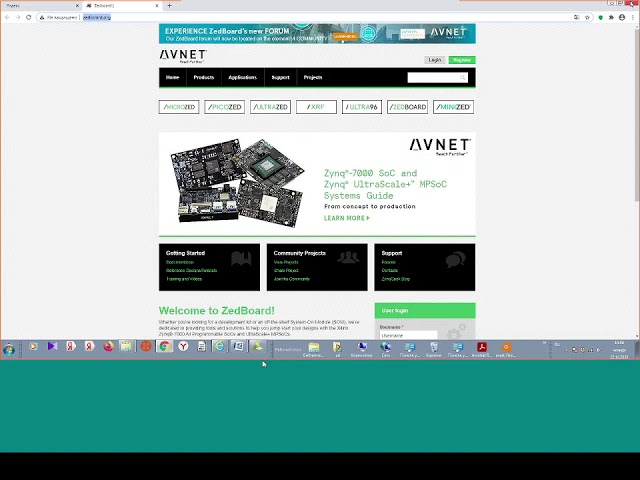The height and width of the screenshot is (480, 640).
Task: Go back using the browser back arrow
Action: click(x=7, y=17)
